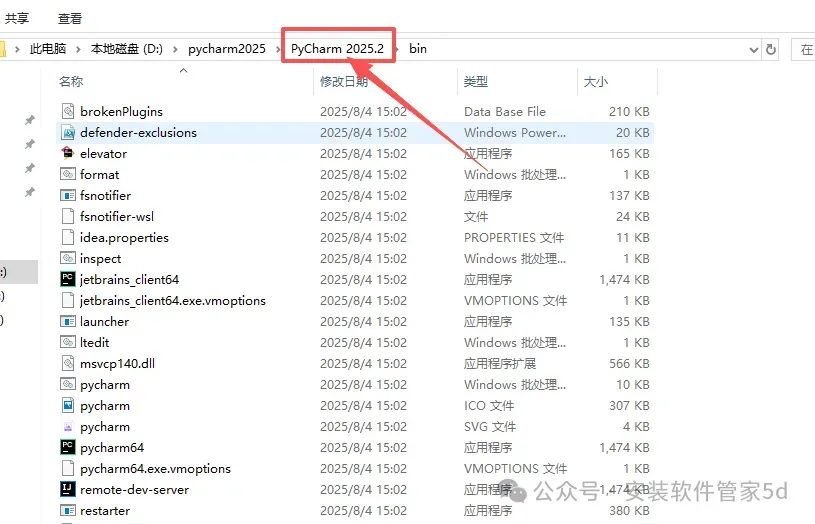Expand the chevron after 本地磁盘 (D:) breadcrumb

point(175,49)
